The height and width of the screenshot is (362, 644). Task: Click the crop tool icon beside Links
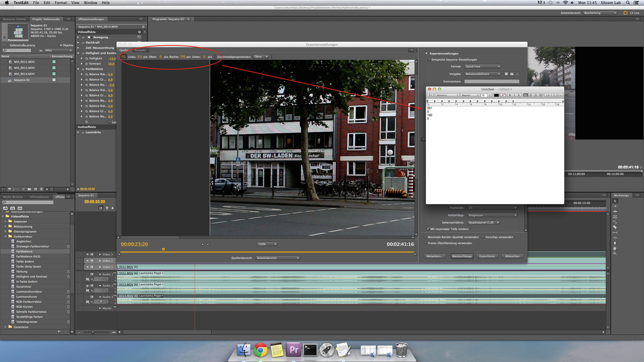pyautogui.click(x=124, y=57)
